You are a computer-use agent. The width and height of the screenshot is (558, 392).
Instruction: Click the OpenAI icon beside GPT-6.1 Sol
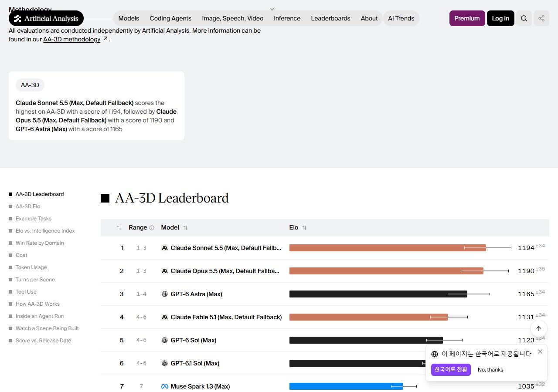pyautogui.click(x=165, y=363)
